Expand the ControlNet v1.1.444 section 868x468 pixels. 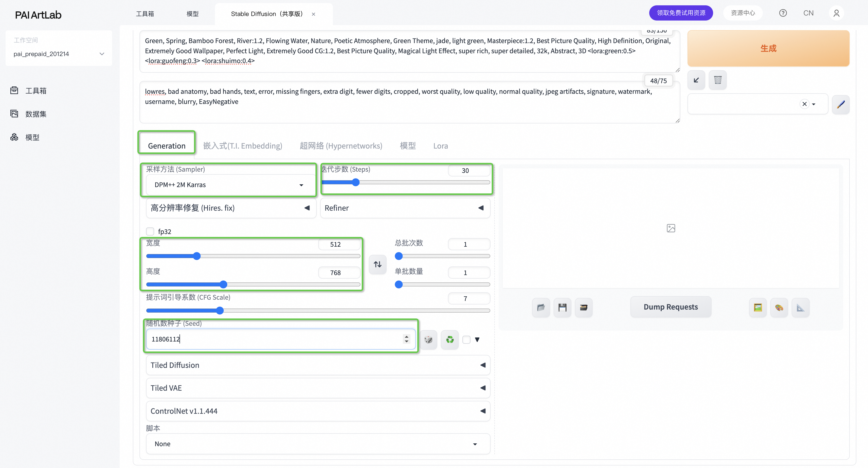coord(318,411)
